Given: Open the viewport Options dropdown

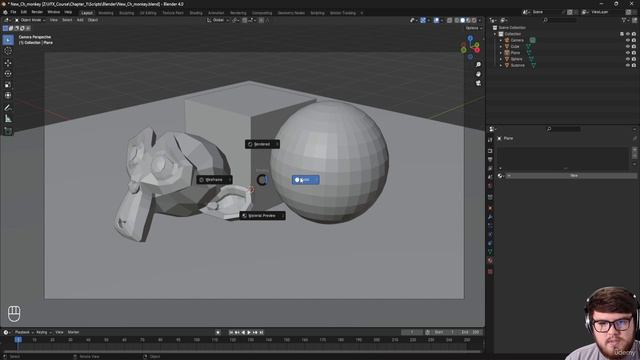Looking at the screenshot, I should coord(473,28).
